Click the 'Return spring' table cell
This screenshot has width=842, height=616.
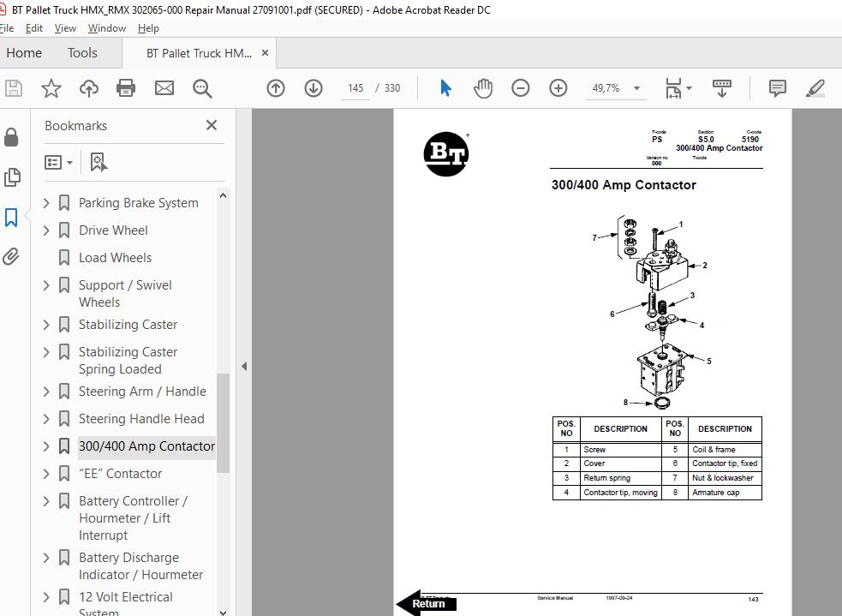(620, 478)
